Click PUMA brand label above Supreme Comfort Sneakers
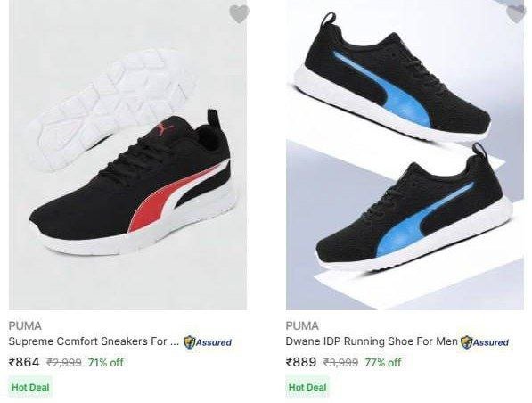 [25, 326]
